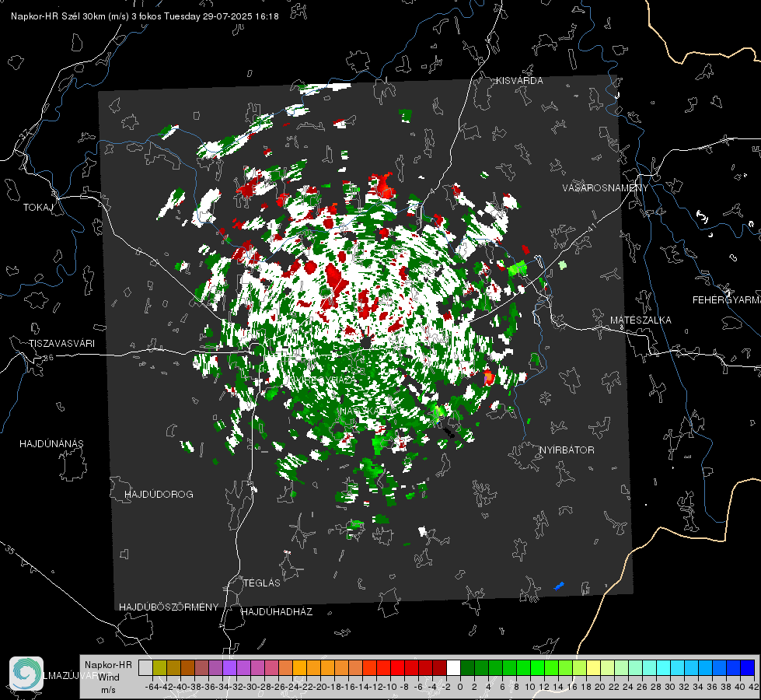
Task: Select the TÉGLÁS town label
Action: tap(262, 583)
